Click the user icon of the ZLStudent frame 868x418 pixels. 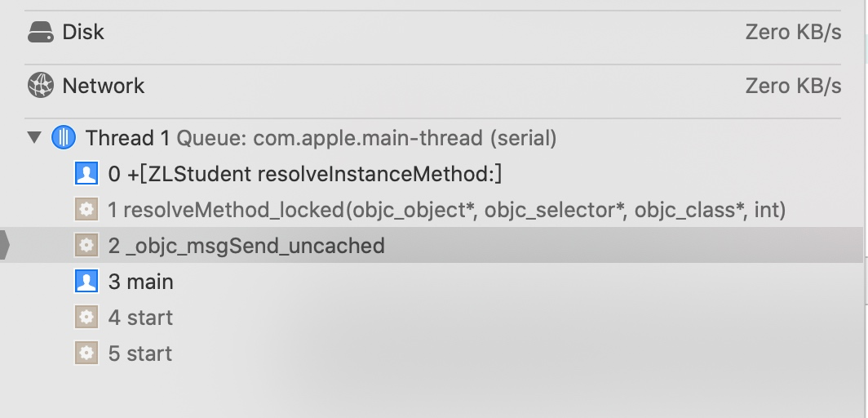pos(86,174)
